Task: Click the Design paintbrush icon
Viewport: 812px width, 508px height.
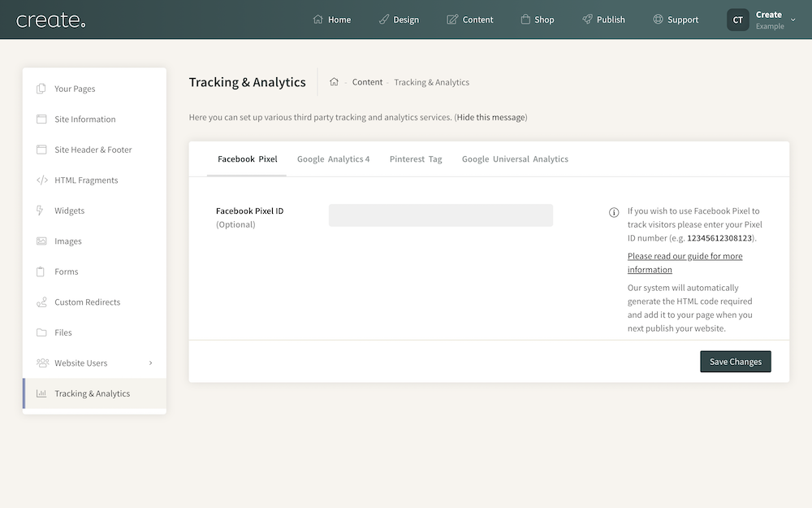Action: click(384, 20)
